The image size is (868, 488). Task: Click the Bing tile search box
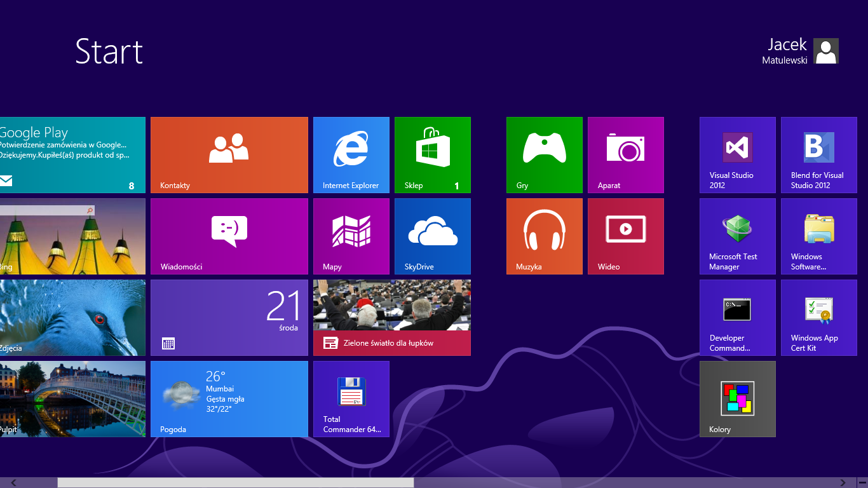(x=47, y=210)
